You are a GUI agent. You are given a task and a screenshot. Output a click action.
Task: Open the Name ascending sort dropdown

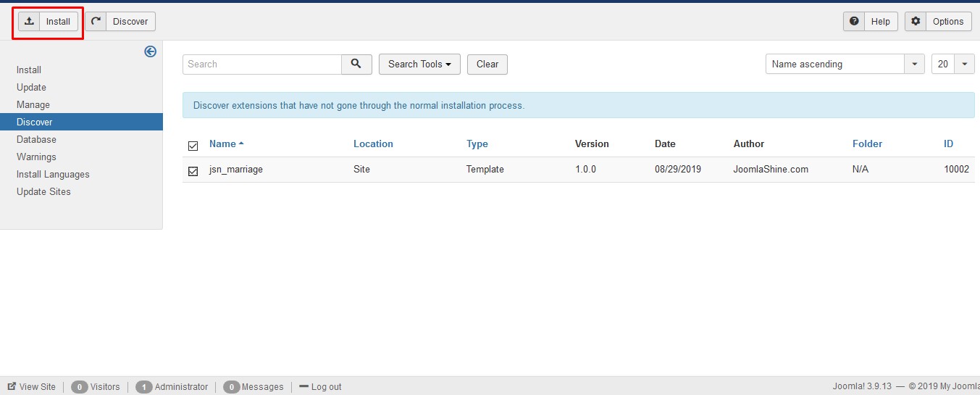pos(845,64)
